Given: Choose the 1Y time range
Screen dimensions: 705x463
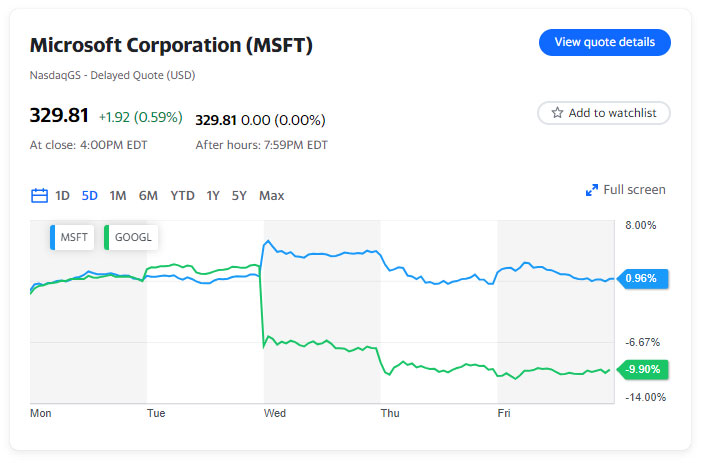Looking at the screenshot, I should point(213,196).
